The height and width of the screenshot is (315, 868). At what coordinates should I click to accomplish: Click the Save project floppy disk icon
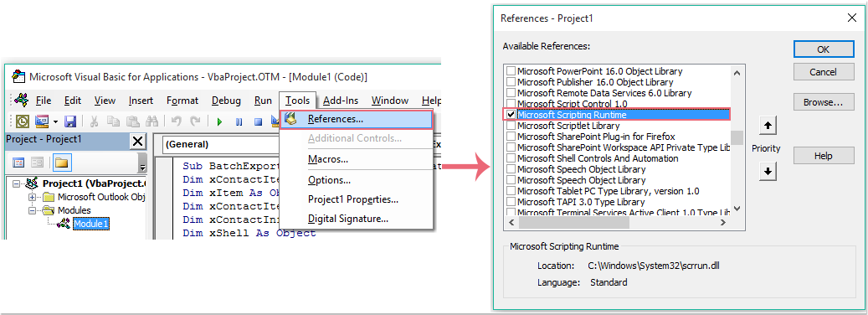point(70,121)
